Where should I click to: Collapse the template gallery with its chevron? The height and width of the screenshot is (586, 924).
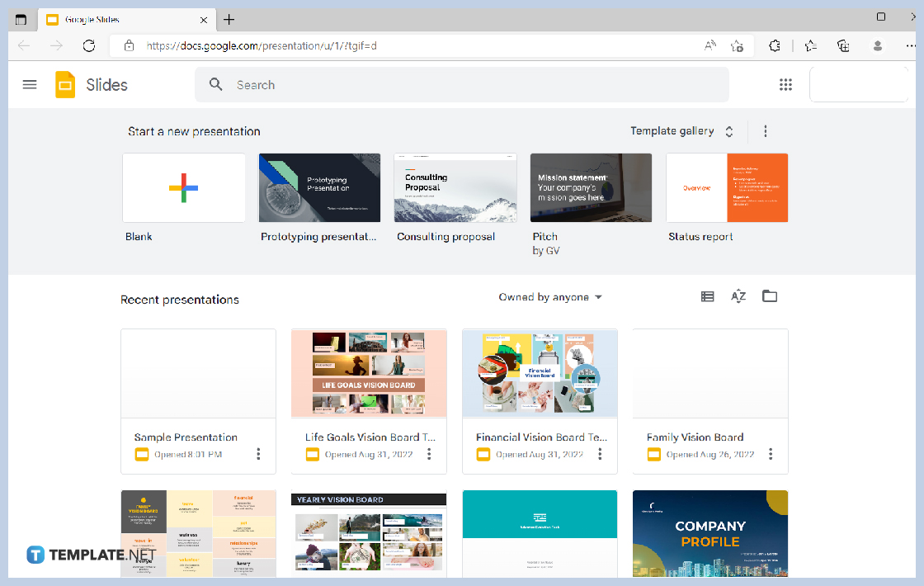point(728,131)
